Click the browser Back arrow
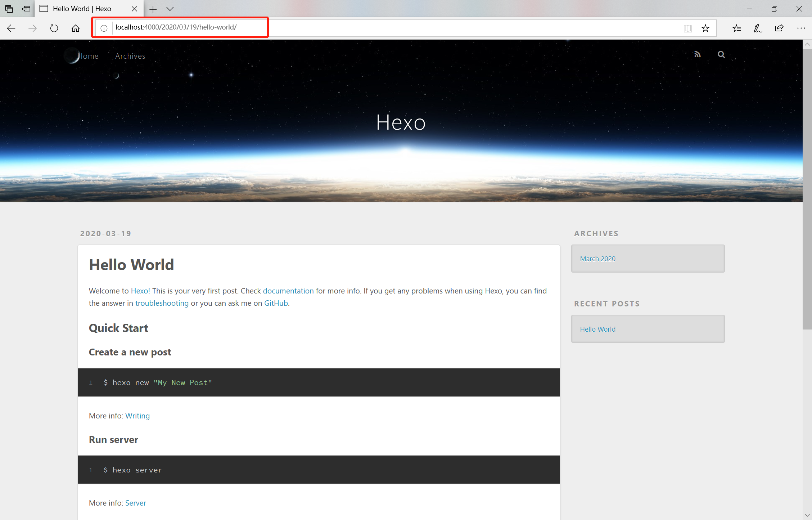Viewport: 812px width, 520px height. (x=11, y=28)
